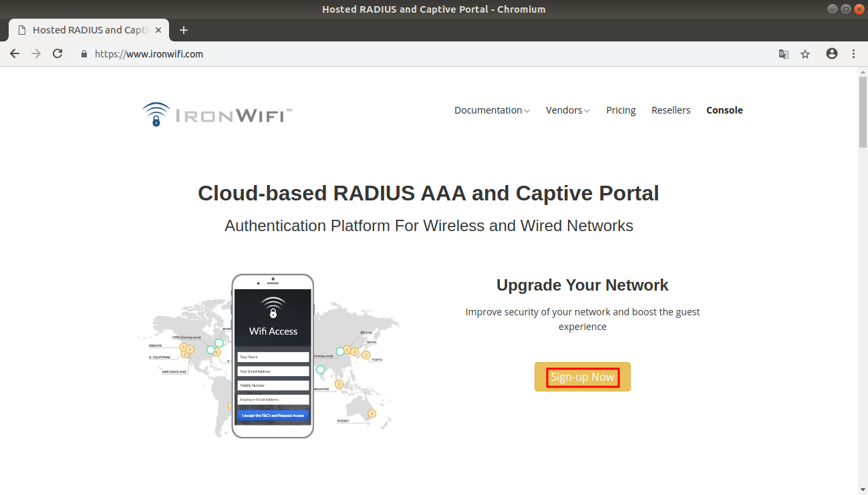Click the Authentication Platform subheading
Screen dimensions: 868x495
429,226
